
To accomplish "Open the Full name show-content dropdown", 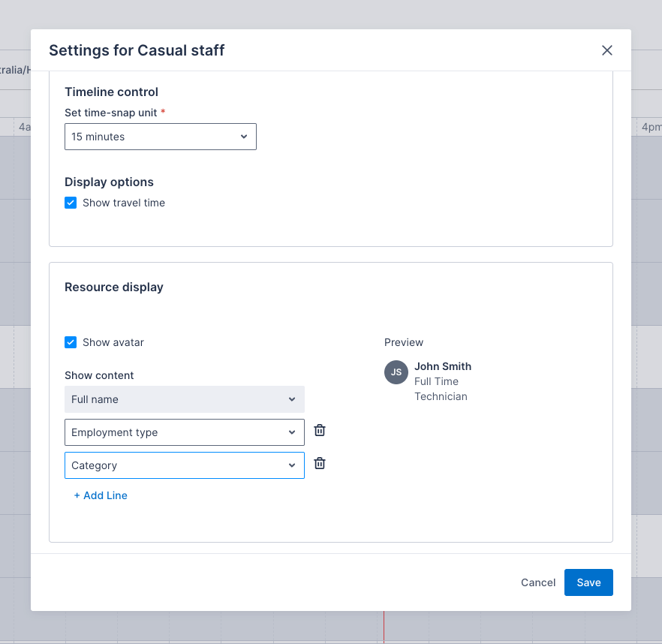I will pos(184,399).
